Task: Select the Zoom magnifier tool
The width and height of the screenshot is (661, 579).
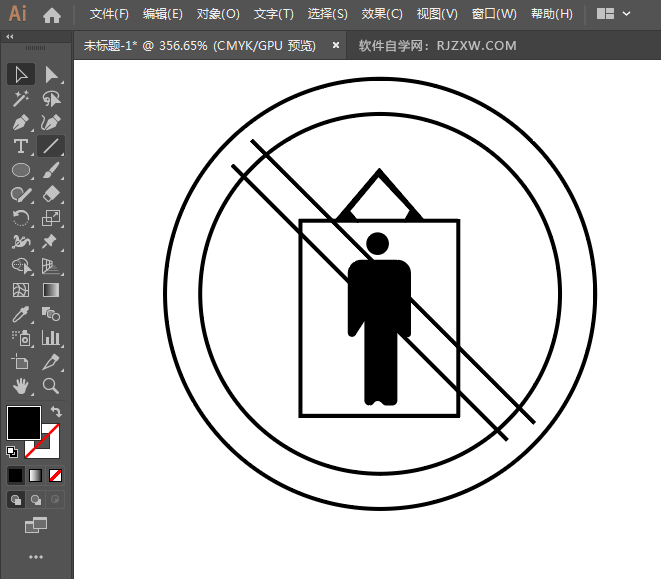Action: point(51,386)
